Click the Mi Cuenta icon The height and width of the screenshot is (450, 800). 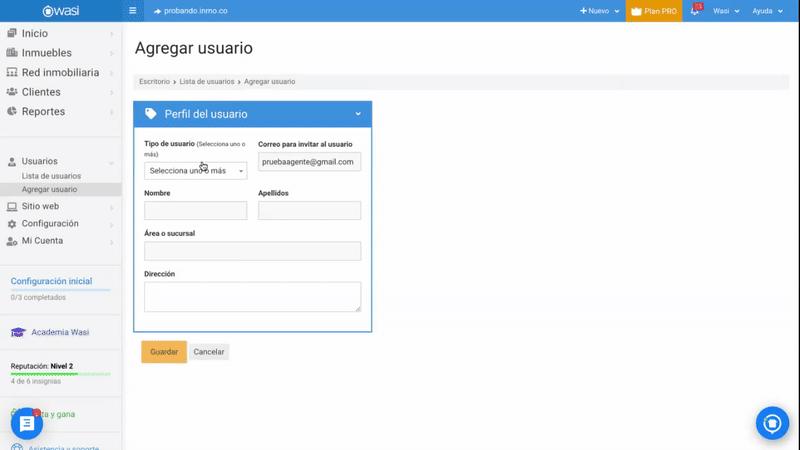tap(11, 241)
